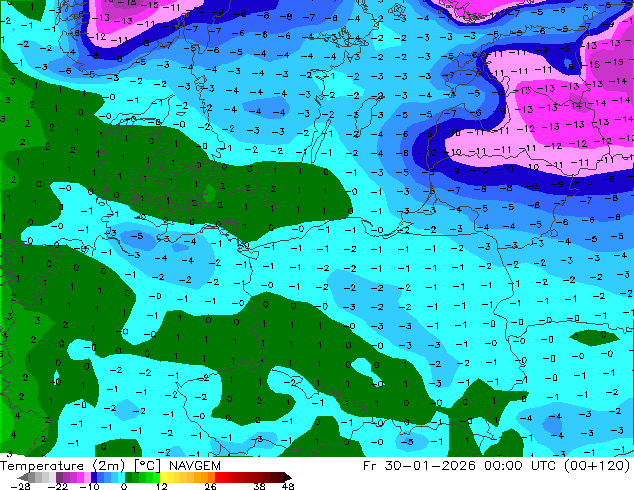The width and height of the screenshot is (634, 490).
Task: Click the 38 legend value
Action: 259,486
